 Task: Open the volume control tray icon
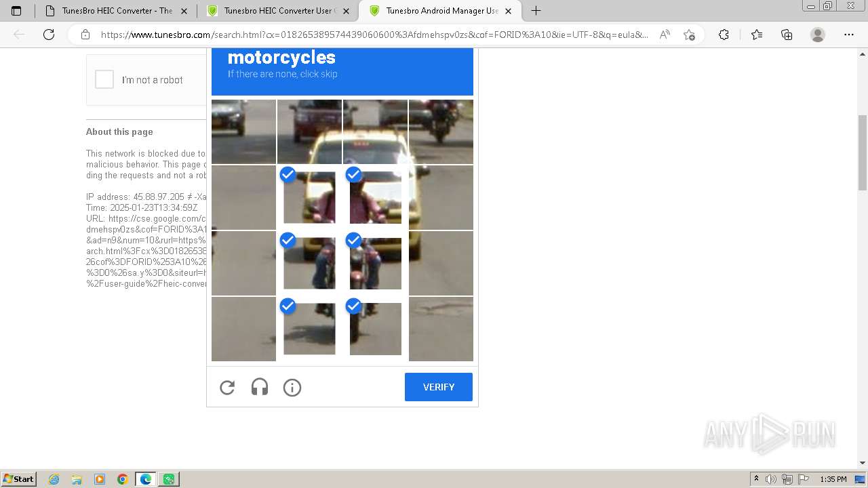(772, 479)
